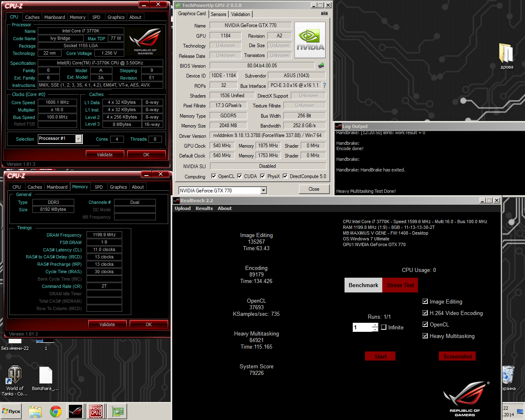Toggle the OpenCL checkbox in GPU-Z

point(214,176)
